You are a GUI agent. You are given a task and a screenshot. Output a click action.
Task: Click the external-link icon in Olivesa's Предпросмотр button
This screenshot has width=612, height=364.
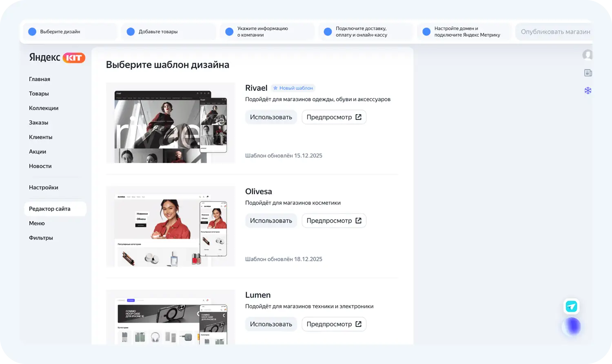point(358,221)
